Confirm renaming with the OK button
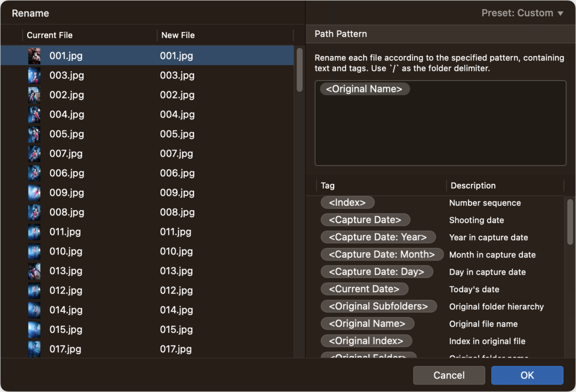The height and width of the screenshot is (392, 576). [527, 375]
